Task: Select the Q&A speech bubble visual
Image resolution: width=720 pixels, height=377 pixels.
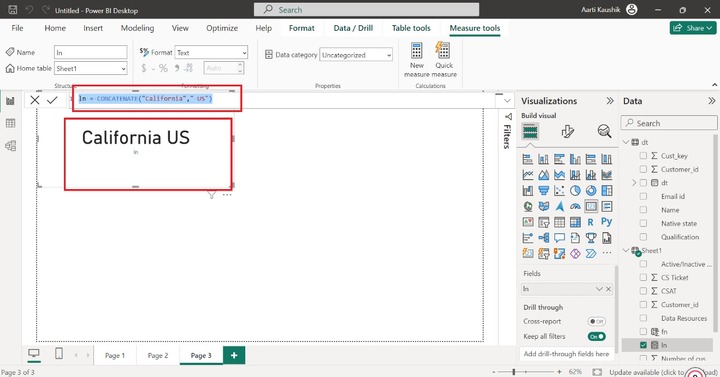Action: (x=559, y=238)
